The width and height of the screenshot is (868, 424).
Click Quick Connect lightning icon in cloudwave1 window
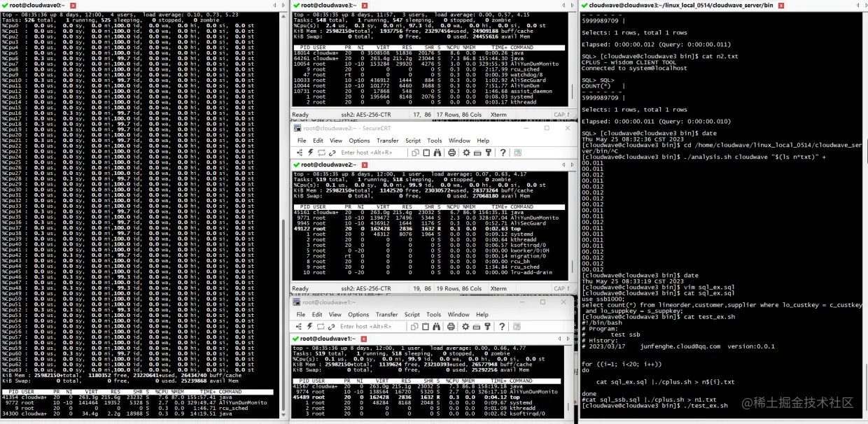coord(309,327)
